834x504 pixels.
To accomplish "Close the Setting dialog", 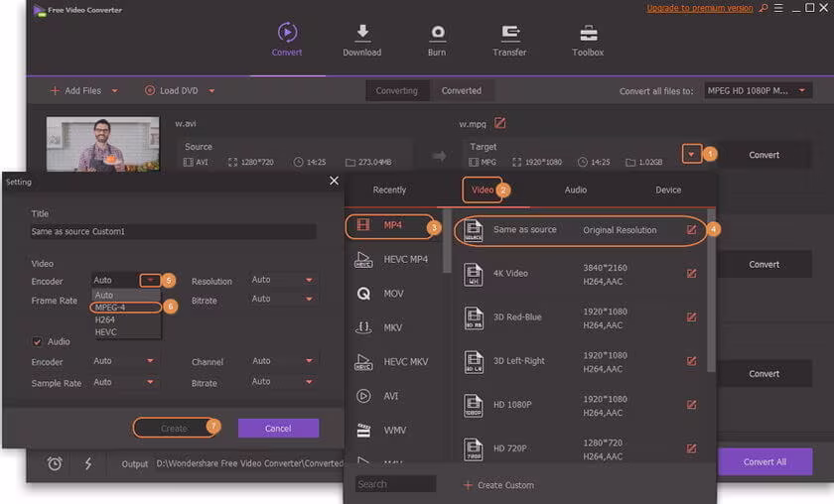I will (x=334, y=181).
